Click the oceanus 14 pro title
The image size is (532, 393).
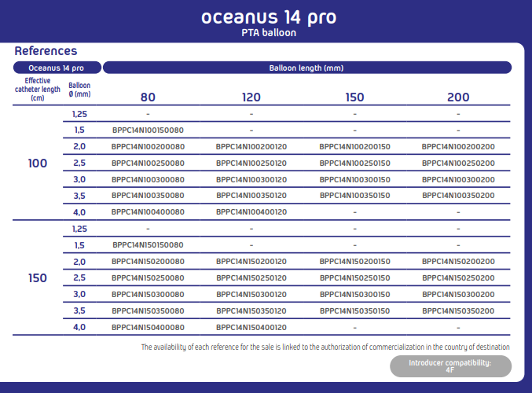pos(269,17)
